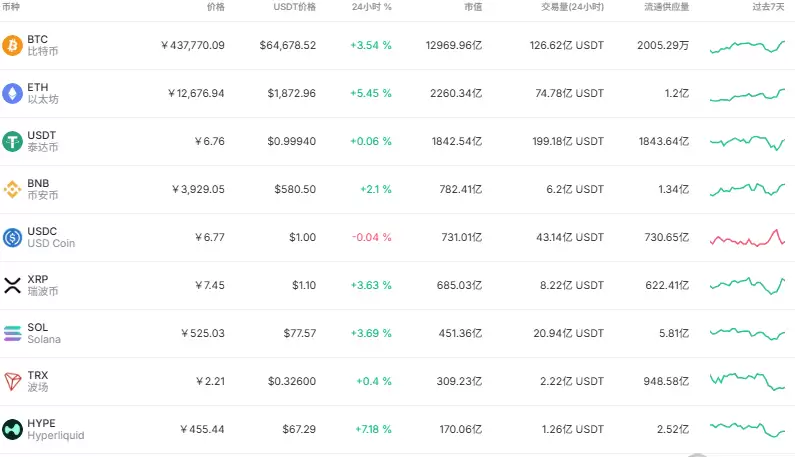Click the orange Bitcoin coin icon

12,46
